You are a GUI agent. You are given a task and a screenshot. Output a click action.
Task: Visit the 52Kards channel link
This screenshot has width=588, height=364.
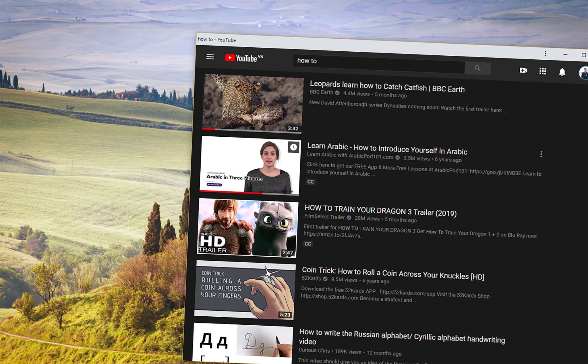[312, 278]
